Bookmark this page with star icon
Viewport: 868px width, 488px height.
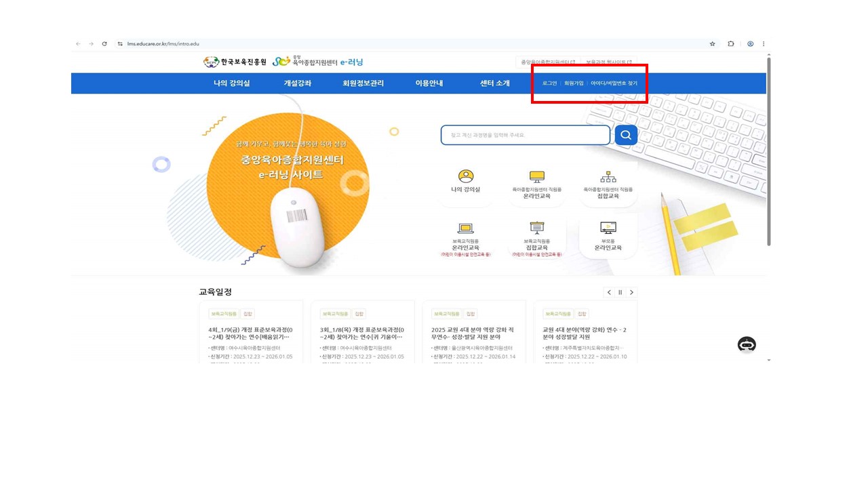[x=712, y=44]
